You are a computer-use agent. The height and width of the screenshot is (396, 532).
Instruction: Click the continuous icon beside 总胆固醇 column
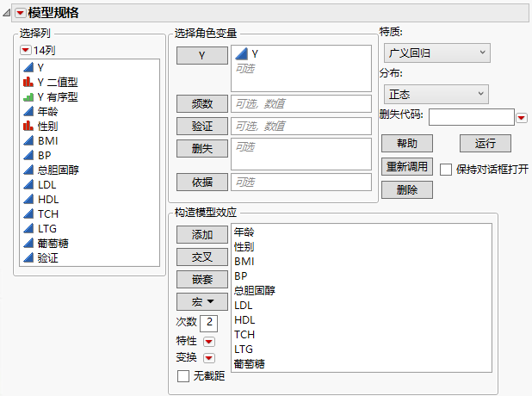[28, 170]
